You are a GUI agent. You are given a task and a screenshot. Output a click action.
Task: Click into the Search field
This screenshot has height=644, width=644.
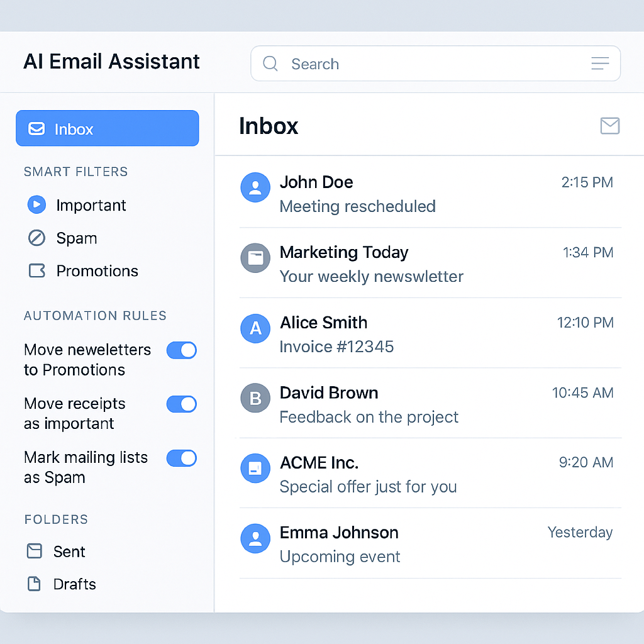pyautogui.click(x=435, y=64)
